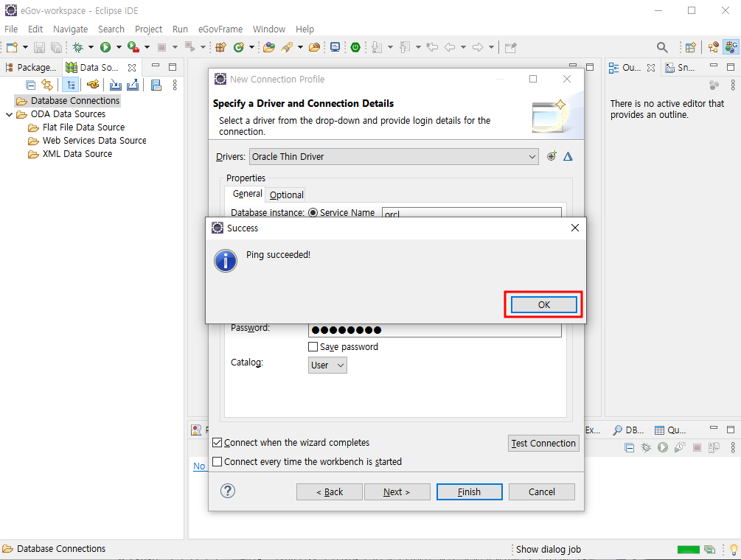This screenshot has height=560, width=741.
Task: Click the green Run icon
Action: (105, 47)
